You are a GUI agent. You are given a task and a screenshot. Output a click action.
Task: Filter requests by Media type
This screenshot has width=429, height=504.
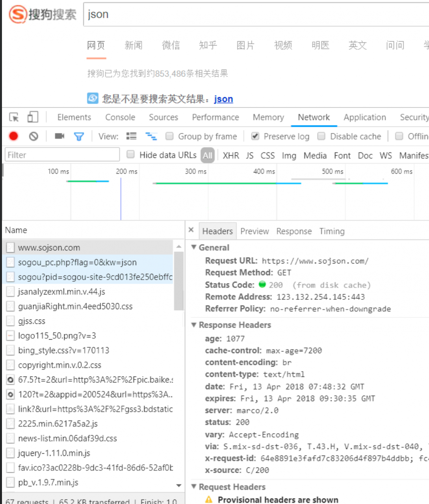coord(315,156)
